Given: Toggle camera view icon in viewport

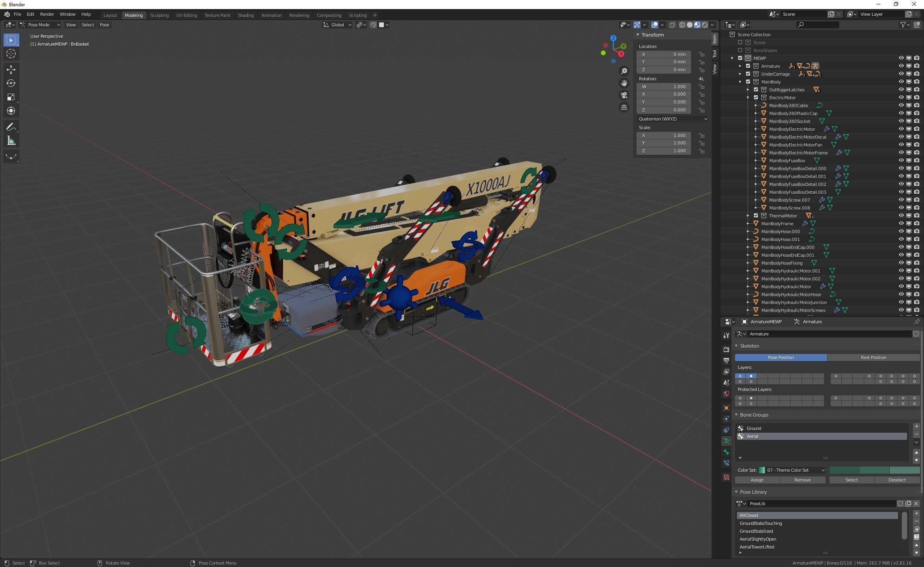Looking at the screenshot, I should coord(624,95).
